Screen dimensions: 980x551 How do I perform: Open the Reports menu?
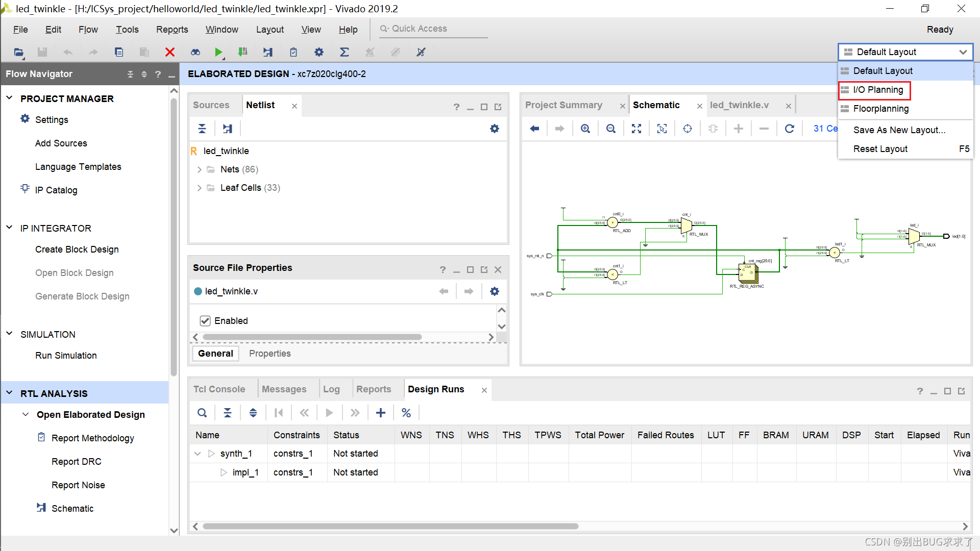click(172, 30)
